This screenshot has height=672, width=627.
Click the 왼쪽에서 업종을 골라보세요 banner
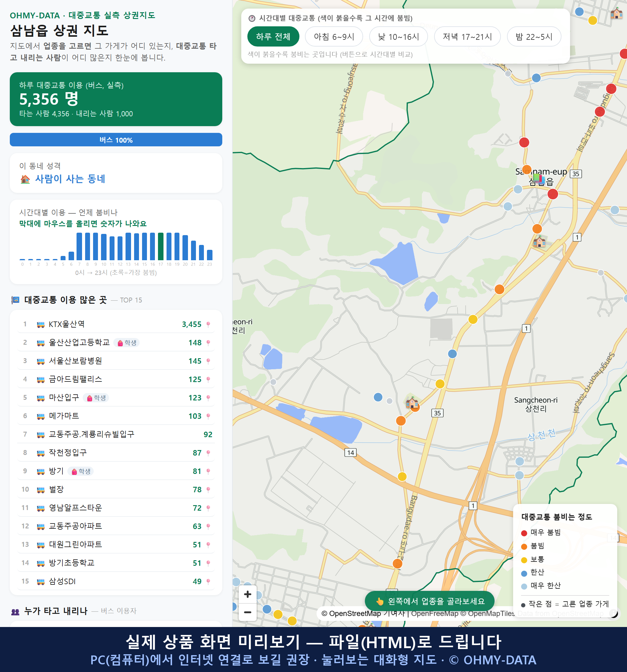(430, 601)
